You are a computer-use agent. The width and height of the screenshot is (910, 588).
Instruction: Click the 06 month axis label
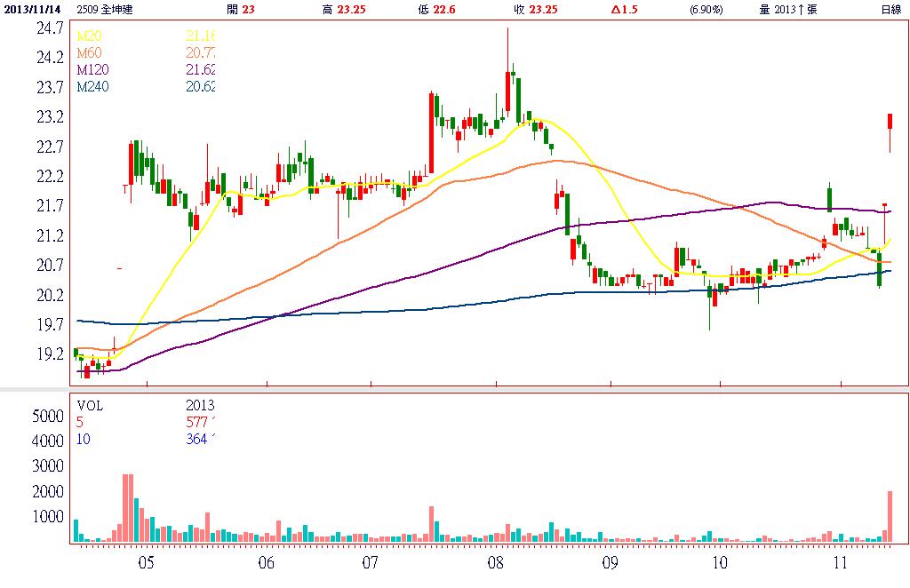[267, 562]
